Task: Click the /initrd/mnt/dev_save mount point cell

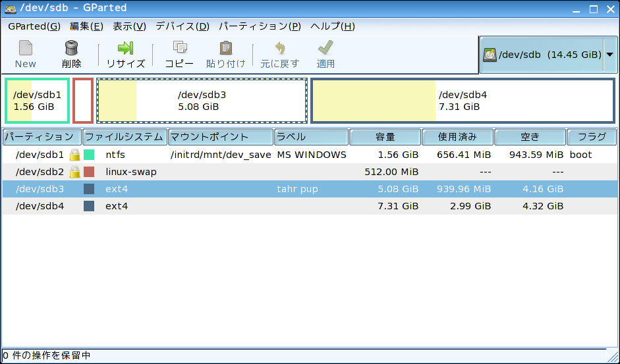Action: 221,155
